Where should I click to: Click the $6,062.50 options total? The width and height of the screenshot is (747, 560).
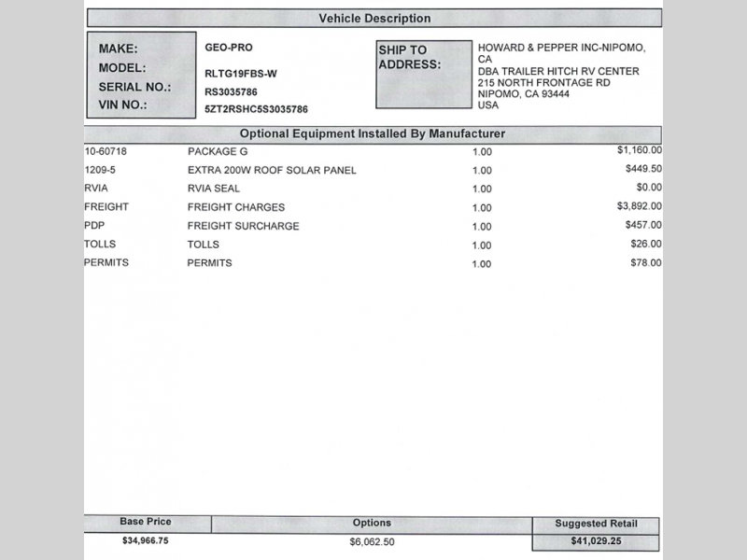pos(372,541)
